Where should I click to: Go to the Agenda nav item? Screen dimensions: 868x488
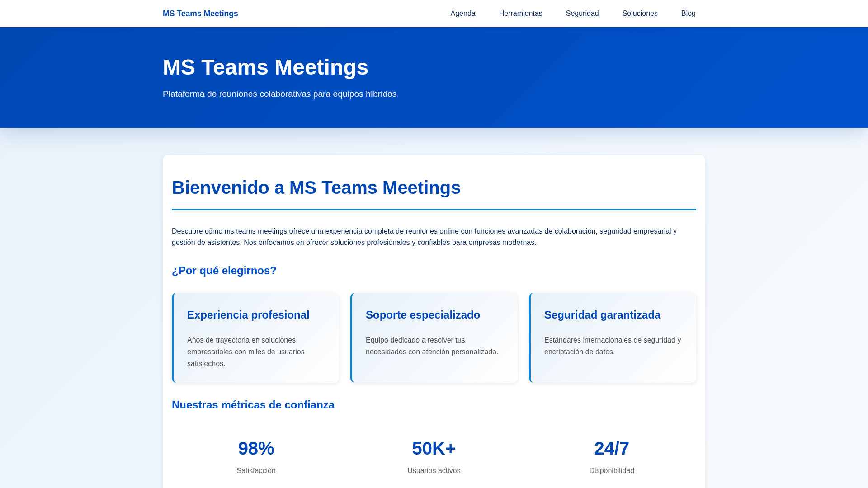tap(462, 14)
